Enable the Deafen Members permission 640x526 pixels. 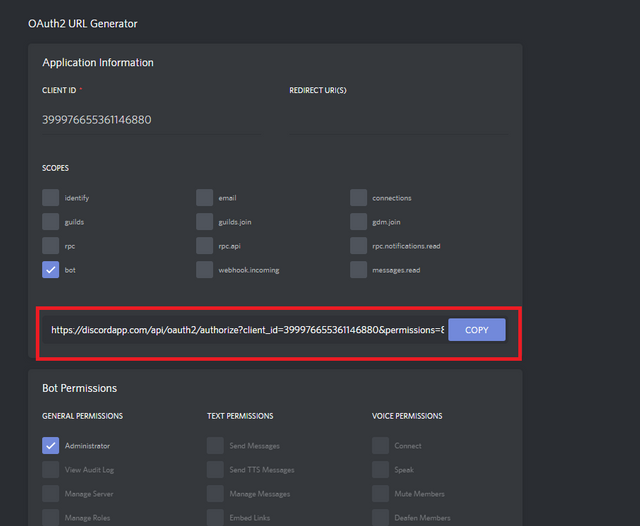tap(380, 518)
